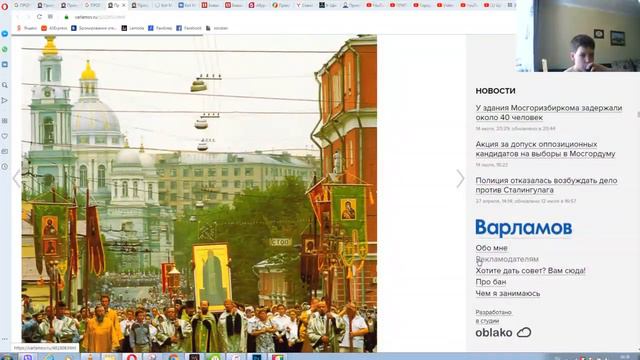Open news 'Полиция отказалась возбуждать дело против Сталингулага'
The width and height of the screenshot is (640, 360).
pos(546,185)
